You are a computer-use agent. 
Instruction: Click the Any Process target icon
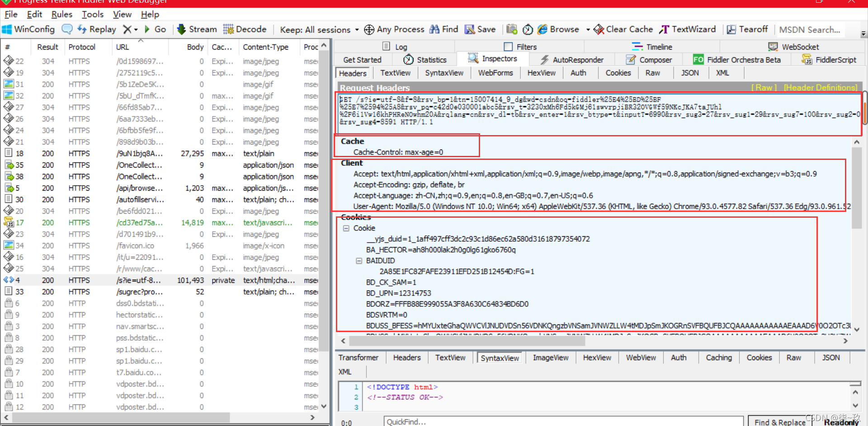(x=369, y=30)
